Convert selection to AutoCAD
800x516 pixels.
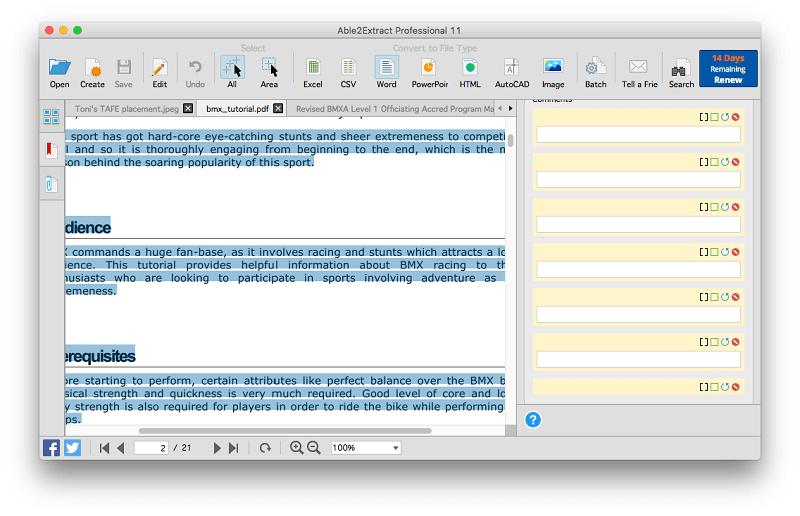[x=512, y=72]
